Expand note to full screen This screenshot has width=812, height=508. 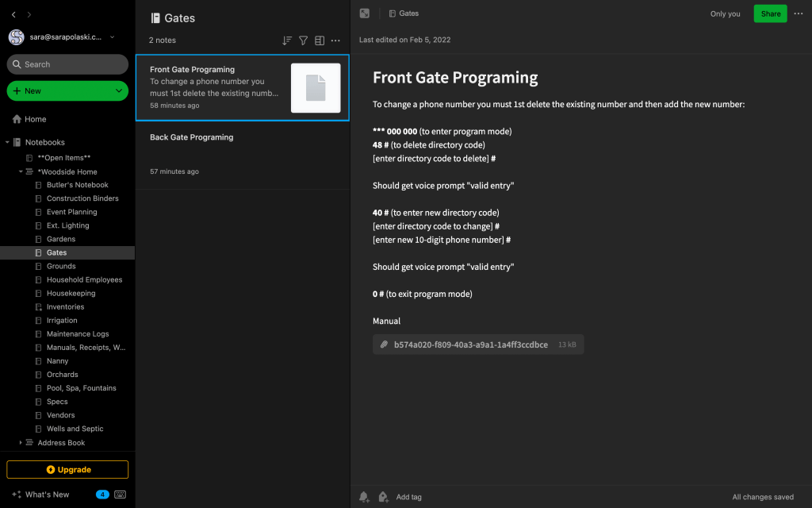(365, 13)
